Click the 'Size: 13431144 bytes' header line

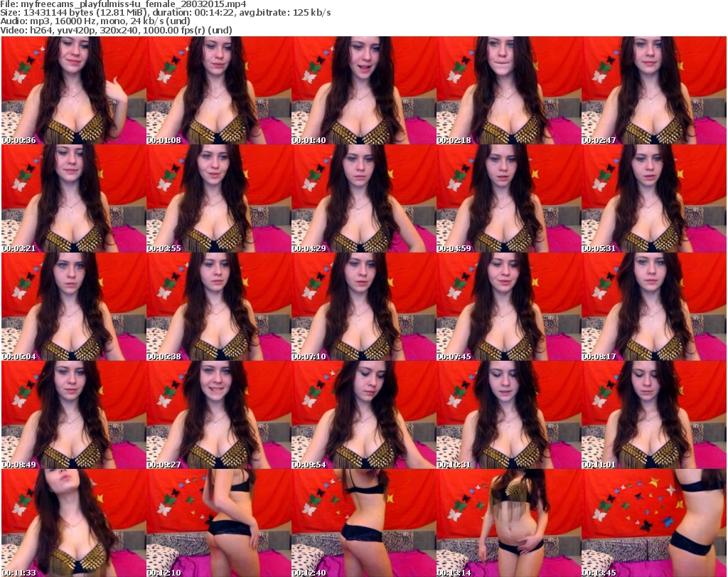(x=165, y=13)
